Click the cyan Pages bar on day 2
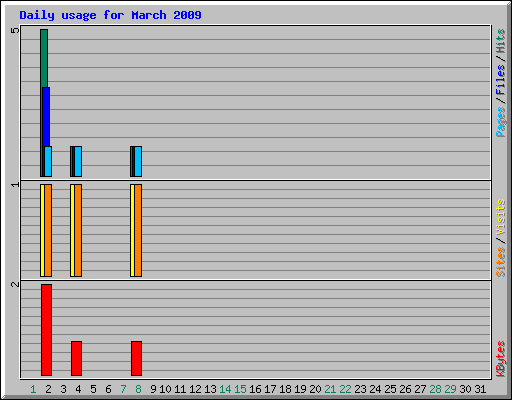Viewport: 512px width, 400px height. 48,161
